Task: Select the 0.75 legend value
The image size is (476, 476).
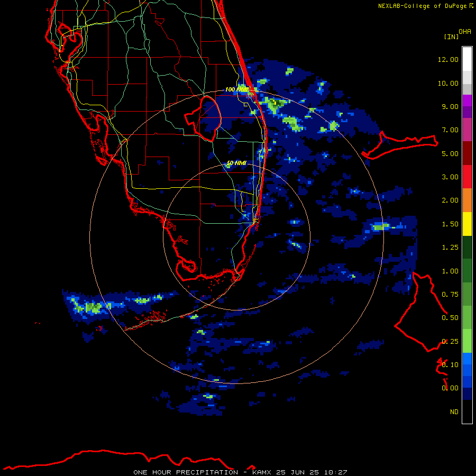Action: tap(450, 295)
